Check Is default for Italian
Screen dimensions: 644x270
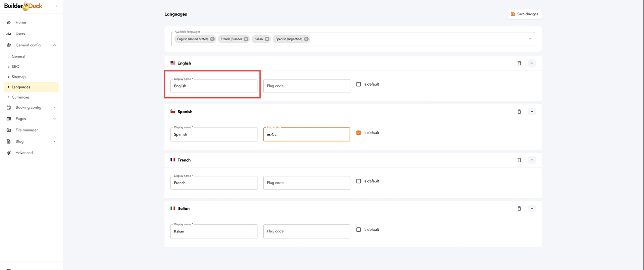click(x=359, y=230)
